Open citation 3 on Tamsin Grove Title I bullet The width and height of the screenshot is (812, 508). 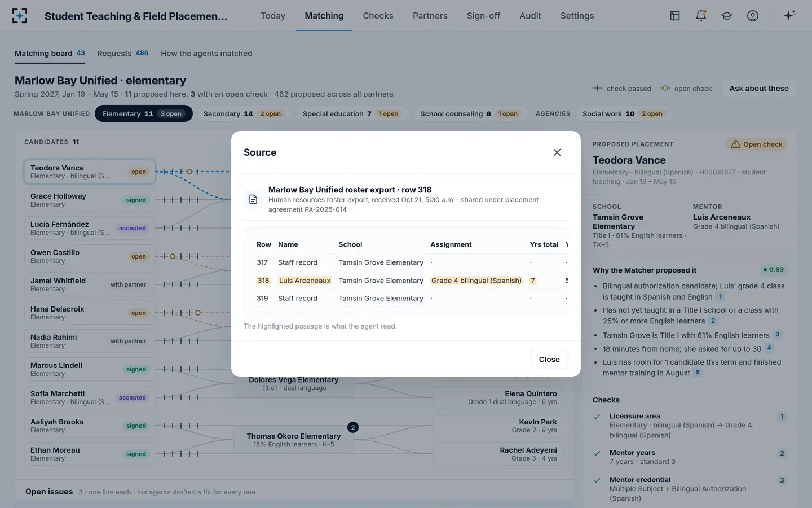coord(777,335)
